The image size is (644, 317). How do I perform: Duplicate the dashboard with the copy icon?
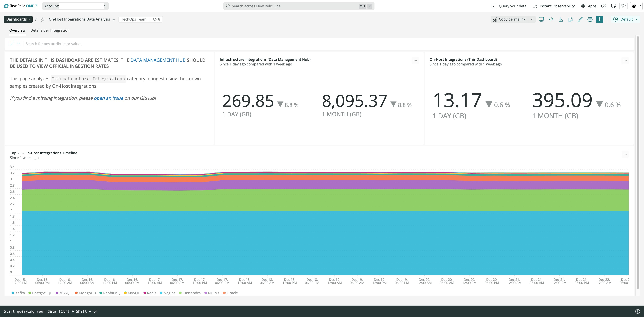point(570,19)
